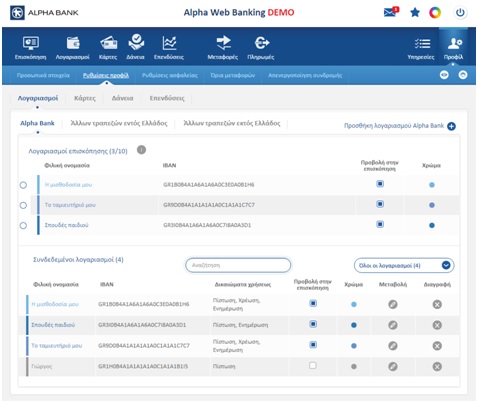Edit the Γιώργος linked account
The image size is (478, 403).
point(393,367)
